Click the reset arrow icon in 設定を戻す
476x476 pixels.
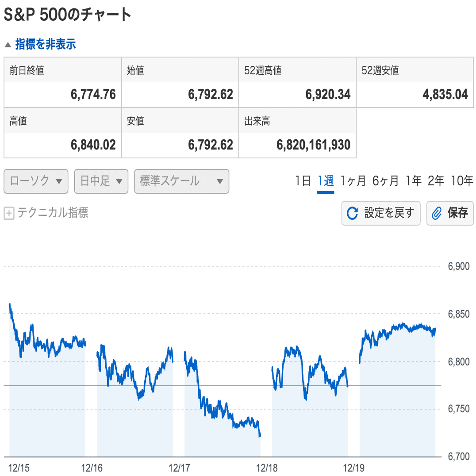353,213
